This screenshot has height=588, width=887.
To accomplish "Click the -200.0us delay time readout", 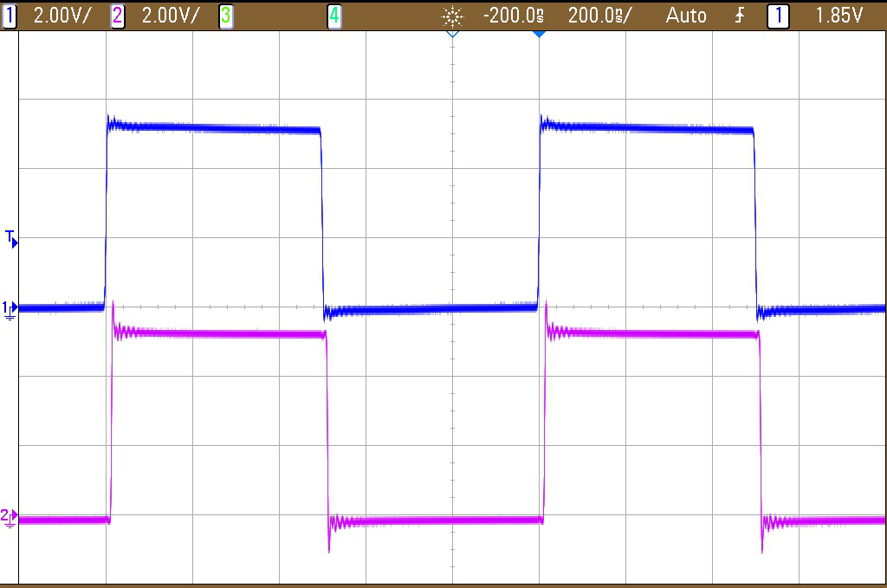I will [x=513, y=15].
